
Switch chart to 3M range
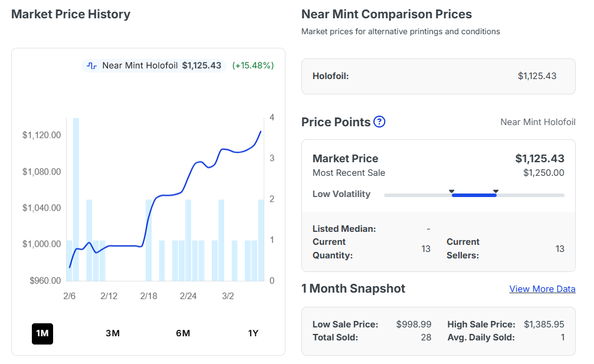pos(113,333)
